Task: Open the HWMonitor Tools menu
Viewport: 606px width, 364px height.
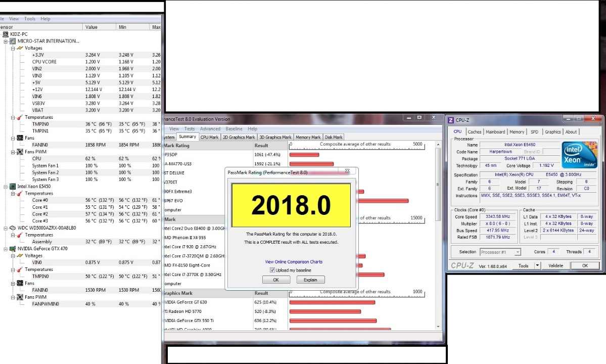Action: (x=30, y=19)
